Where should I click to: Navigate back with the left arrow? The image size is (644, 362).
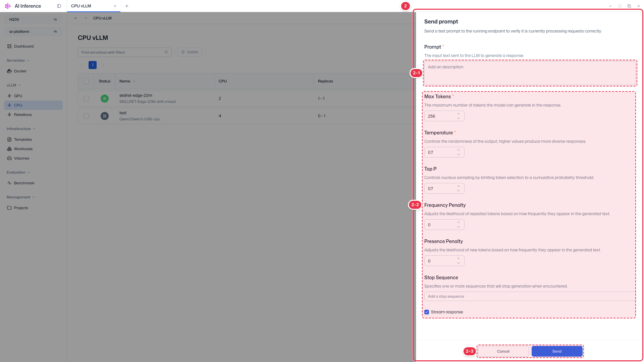(76, 18)
